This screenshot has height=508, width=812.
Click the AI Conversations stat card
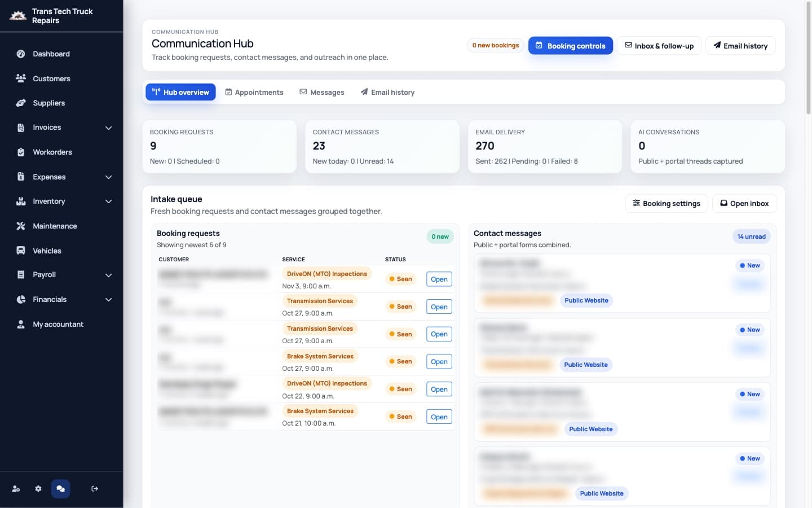click(x=708, y=147)
